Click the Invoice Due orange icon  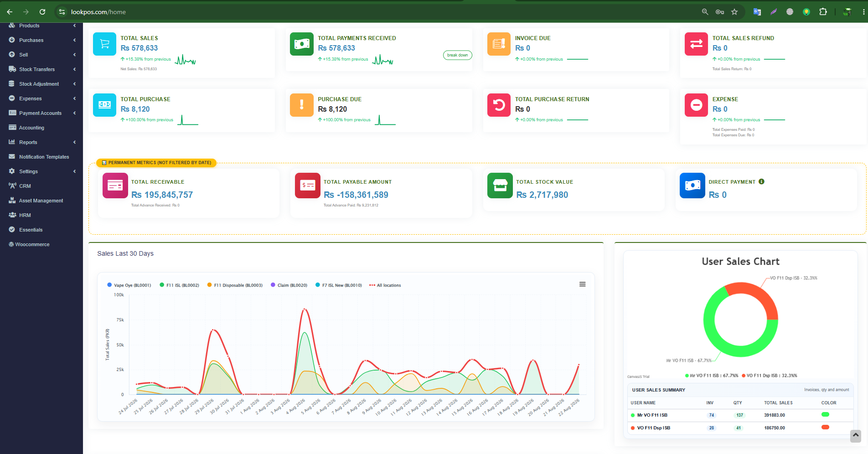(499, 44)
